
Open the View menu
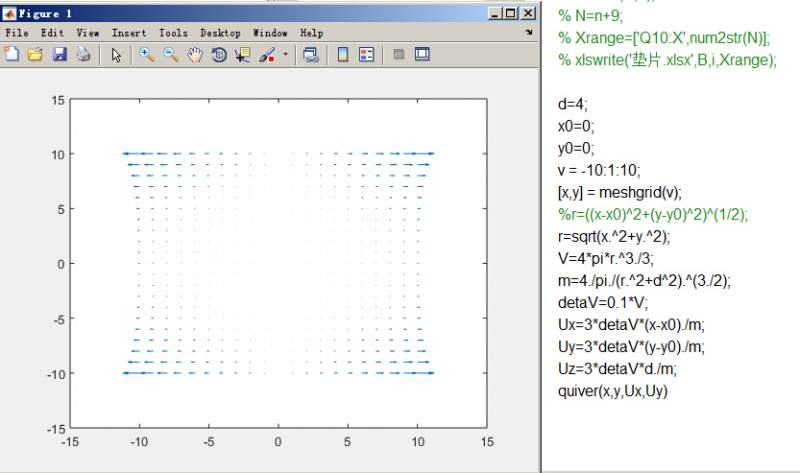pyautogui.click(x=88, y=33)
